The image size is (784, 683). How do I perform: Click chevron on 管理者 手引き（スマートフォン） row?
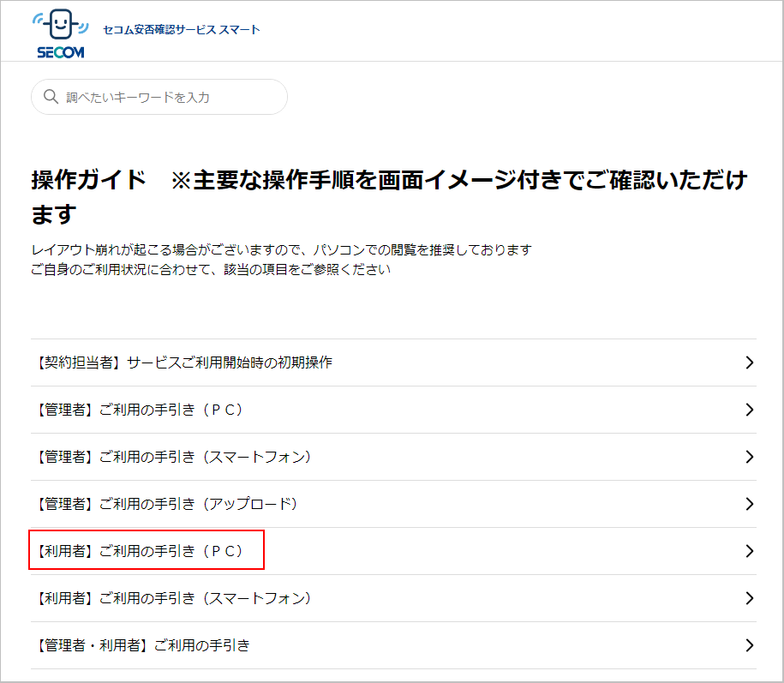(749, 457)
